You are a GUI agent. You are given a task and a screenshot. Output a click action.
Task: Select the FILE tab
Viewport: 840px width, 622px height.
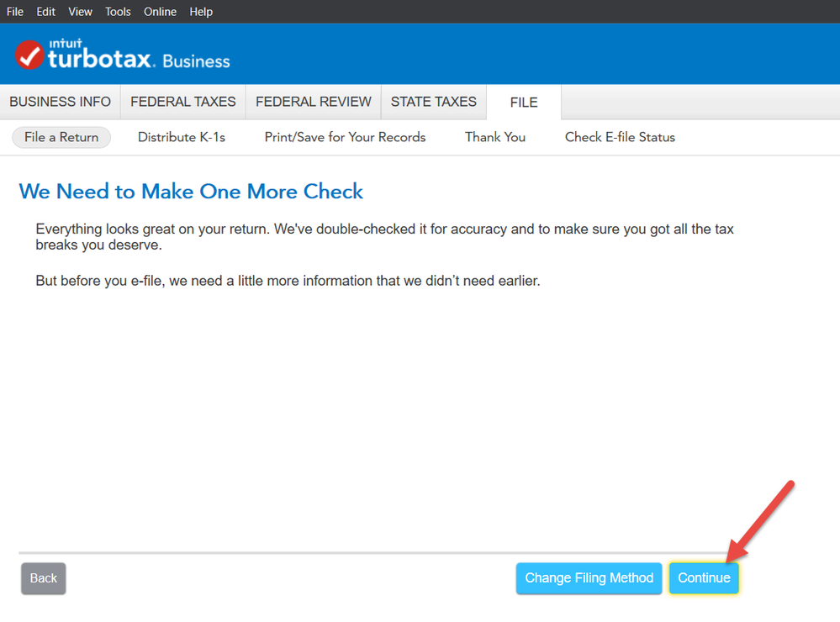[524, 103]
